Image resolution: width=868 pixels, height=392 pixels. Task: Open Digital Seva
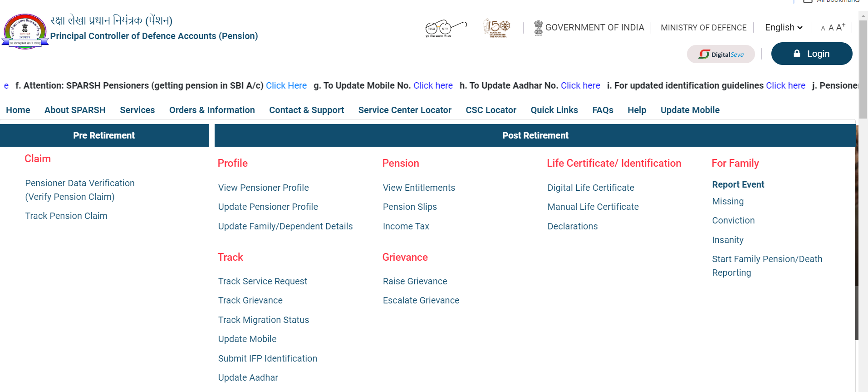click(721, 54)
